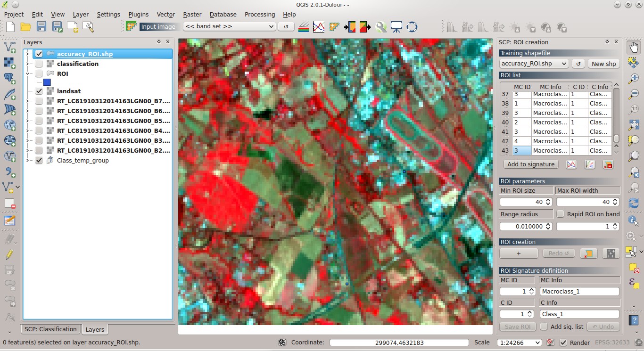
Task: Toggle visibility of accuracy_ROI.shp layer
Action: [38, 54]
